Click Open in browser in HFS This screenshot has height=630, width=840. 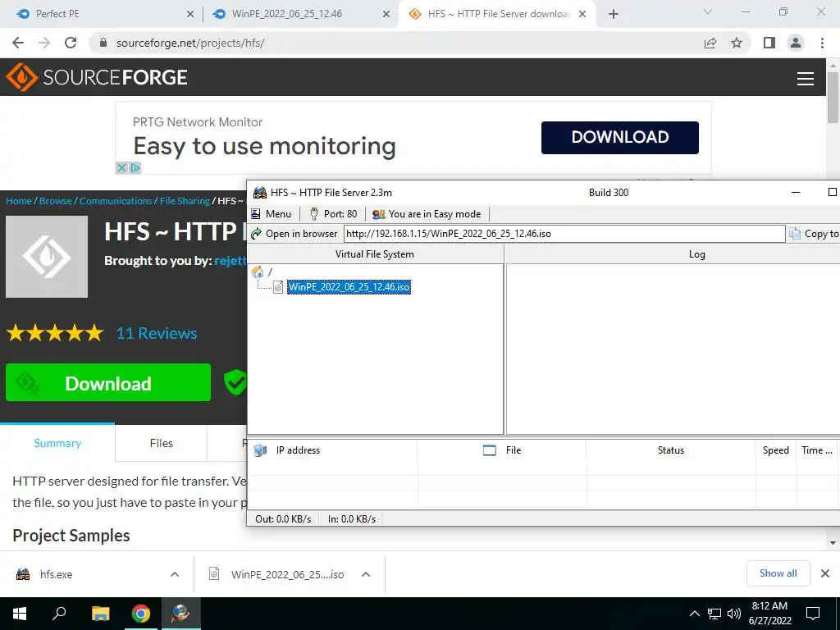click(x=294, y=234)
